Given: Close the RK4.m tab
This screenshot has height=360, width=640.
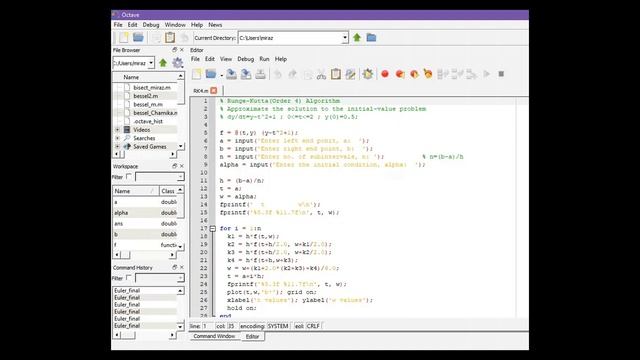Looking at the screenshot, I should [213, 90].
